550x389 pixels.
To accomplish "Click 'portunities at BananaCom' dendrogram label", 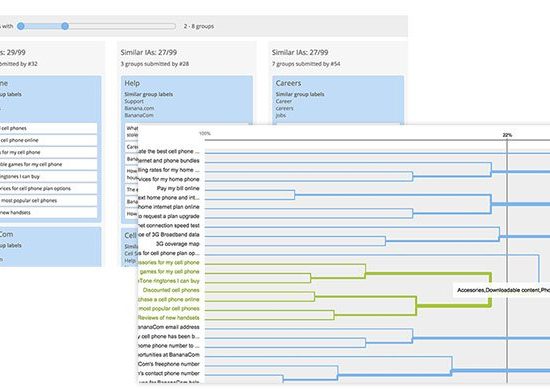I will click(169, 355).
